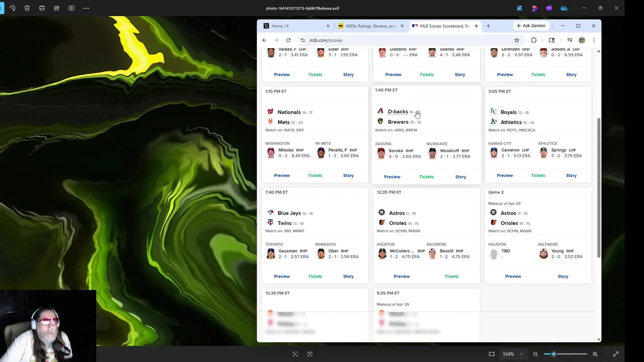Open the Chrome three-dot menu
This screenshot has width=644, height=362.
(x=594, y=40)
